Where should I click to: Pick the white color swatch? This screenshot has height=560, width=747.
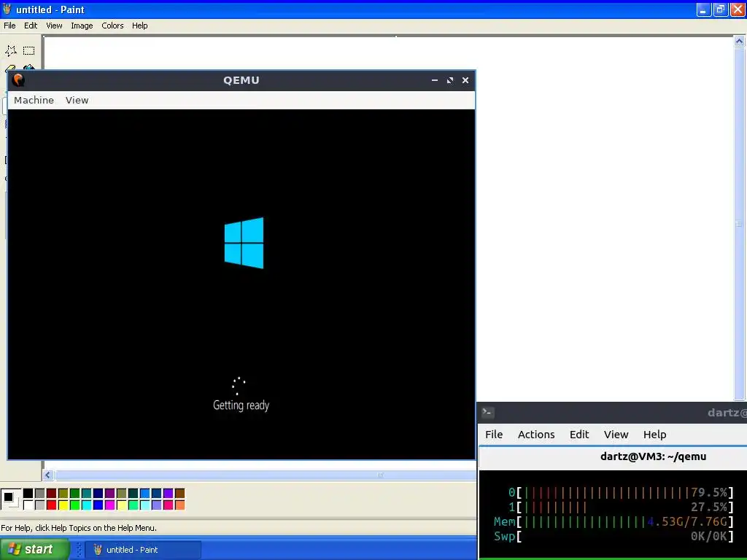(x=28, y=505)
